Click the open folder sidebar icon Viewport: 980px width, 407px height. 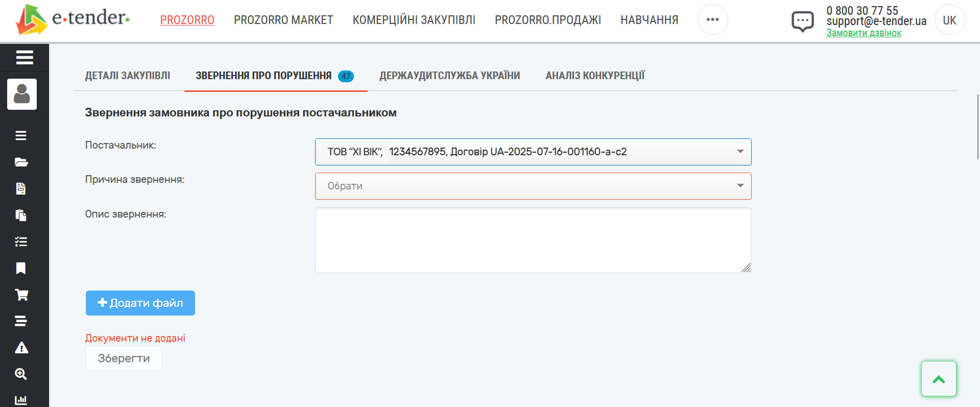21,162
